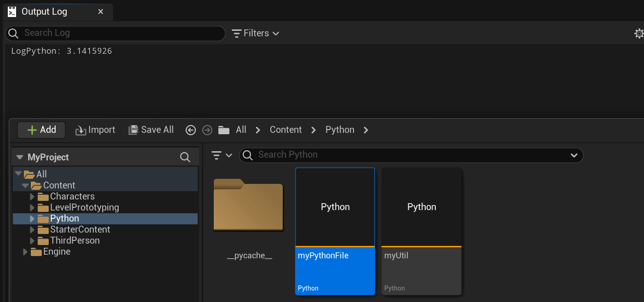The width and height of the screenshot is (644, 302).
Task: Click the MyProject sources search magnifier icon
Action: pos(185,157)
